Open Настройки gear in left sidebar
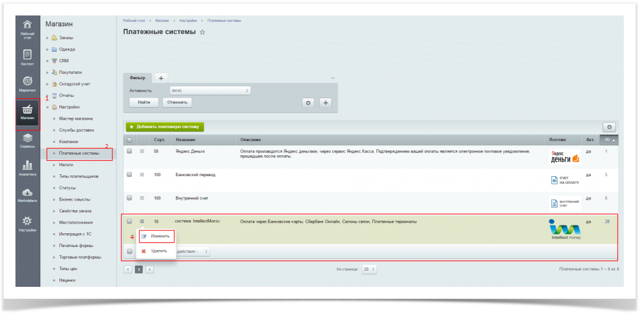The height and width of the screenshot is (316, 644). pyautogui.click(x=27, y=224)
